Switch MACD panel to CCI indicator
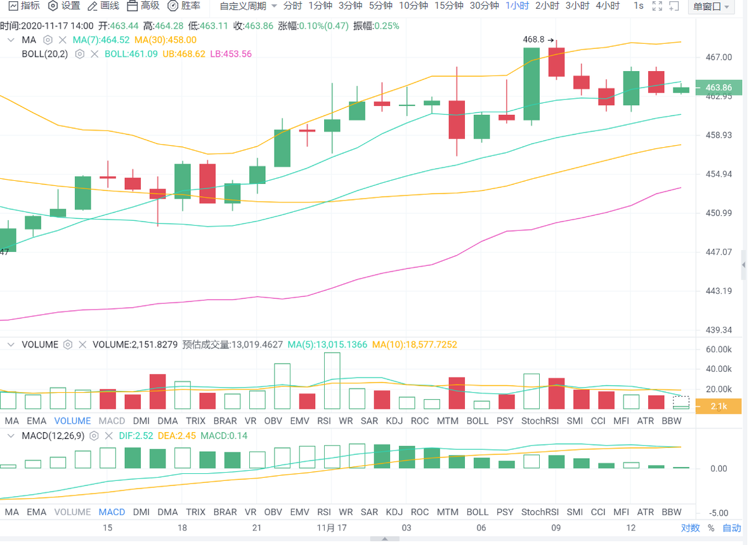The image size is (756, 545). click(x=598, y=512)
